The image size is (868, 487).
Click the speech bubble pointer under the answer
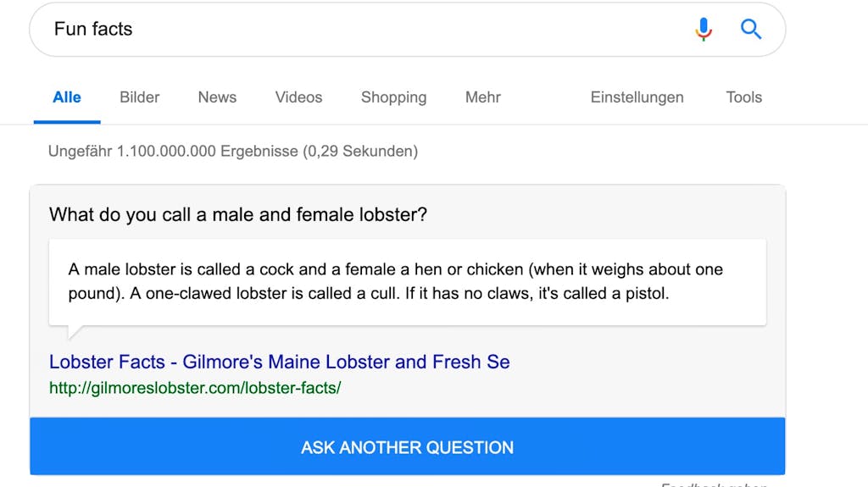tap(75, 331)
